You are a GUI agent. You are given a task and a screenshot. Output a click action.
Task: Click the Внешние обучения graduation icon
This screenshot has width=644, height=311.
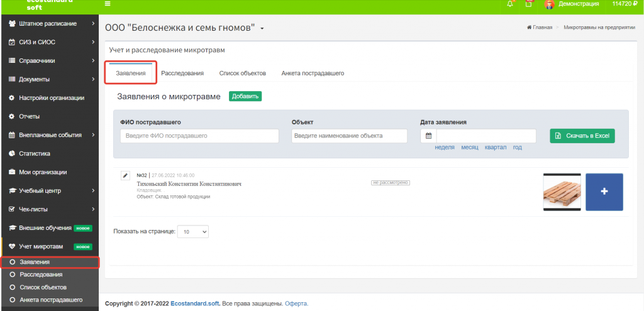click(x=12, y=227)
